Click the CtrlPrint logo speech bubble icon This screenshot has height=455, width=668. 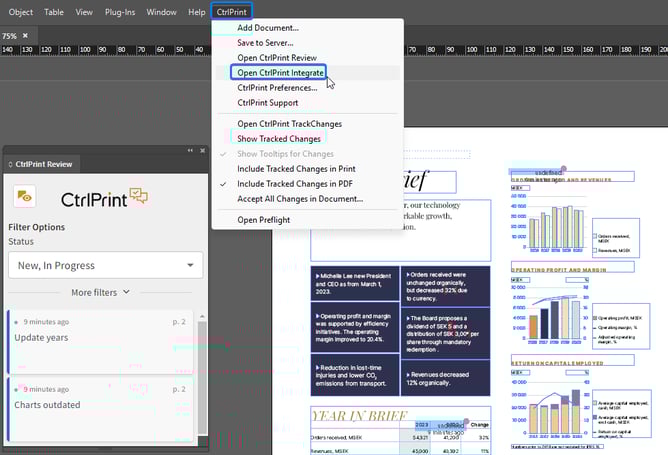tap(137, 196)
